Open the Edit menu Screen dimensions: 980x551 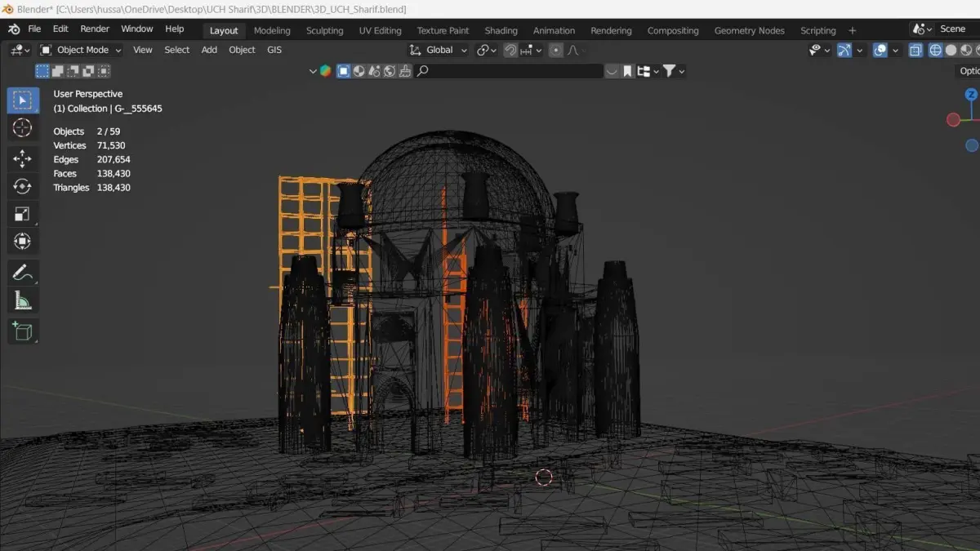pyautogui.click(x=60, y=29)
